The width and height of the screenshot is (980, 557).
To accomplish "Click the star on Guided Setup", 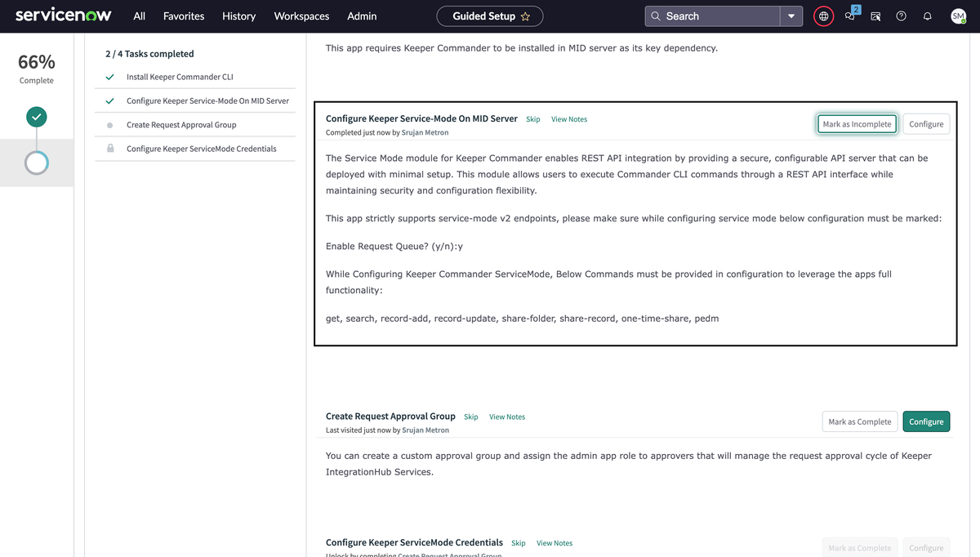I will tap(525, 16).
